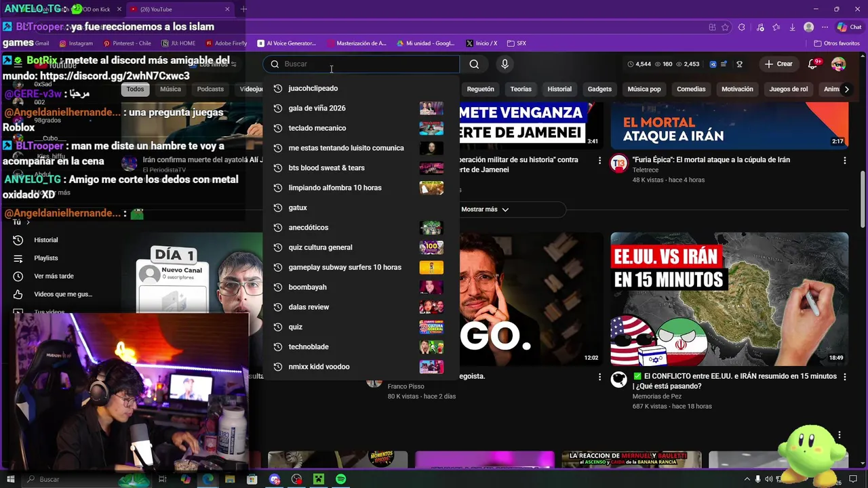Open Edge settings and more menu
The width and height of the screenshot is (868, 488).
coord(825,27)
